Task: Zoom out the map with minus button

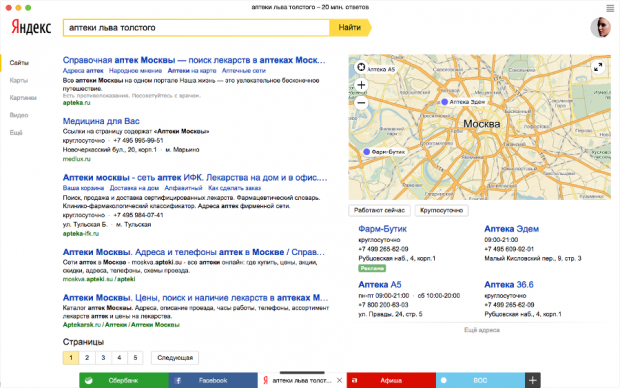Action: (x=361, y=103)
